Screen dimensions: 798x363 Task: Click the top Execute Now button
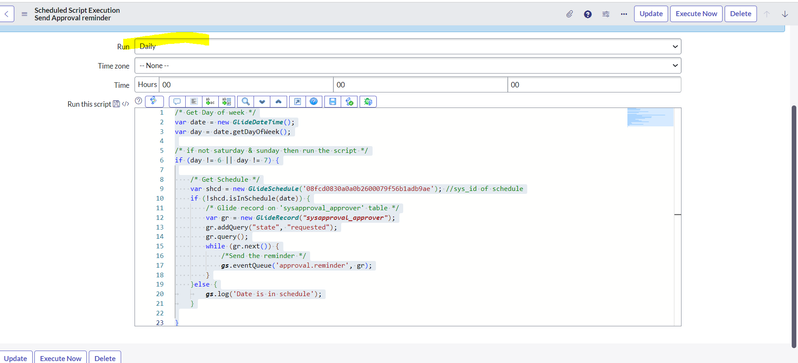tap(696, 14)
